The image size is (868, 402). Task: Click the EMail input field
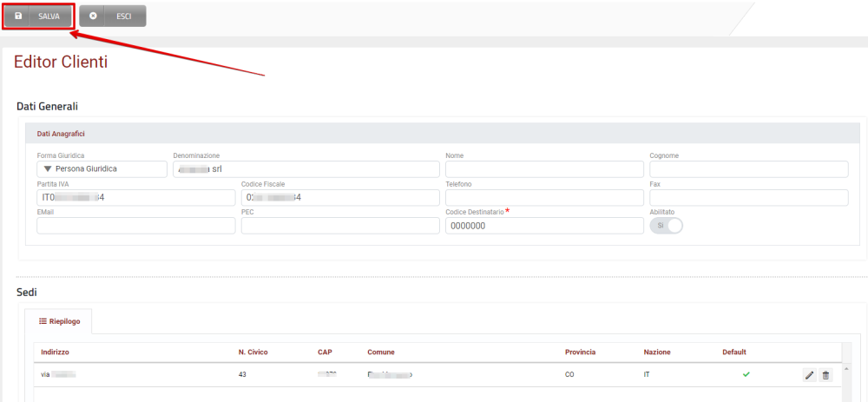(136, 226)
